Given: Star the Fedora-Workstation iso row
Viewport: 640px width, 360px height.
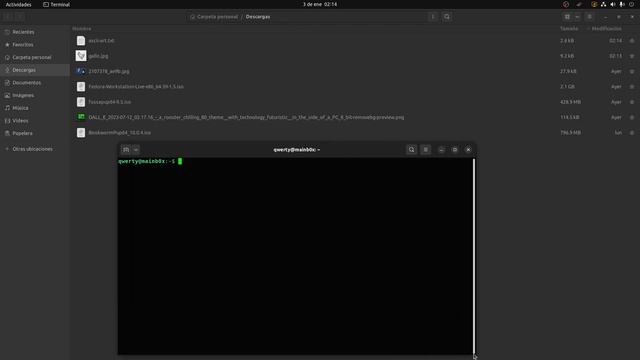Looking at the screenshot, I should pos(632,87).
